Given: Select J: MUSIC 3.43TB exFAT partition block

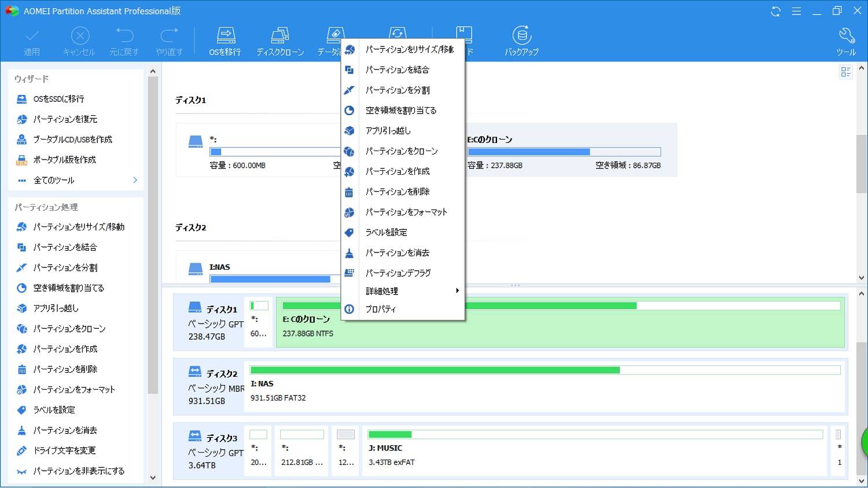Looking at the screenshot, I should 595,452.
